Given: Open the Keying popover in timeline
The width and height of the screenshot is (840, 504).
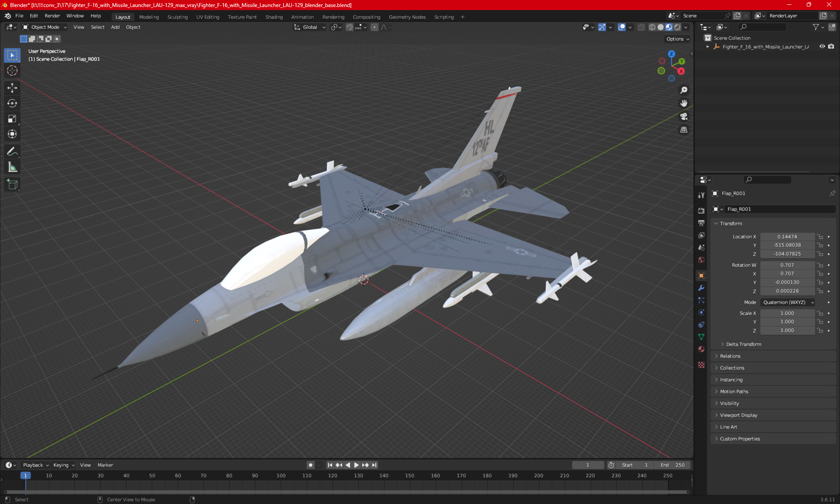Looking at the screenshot, I should [x=63, y=465].
